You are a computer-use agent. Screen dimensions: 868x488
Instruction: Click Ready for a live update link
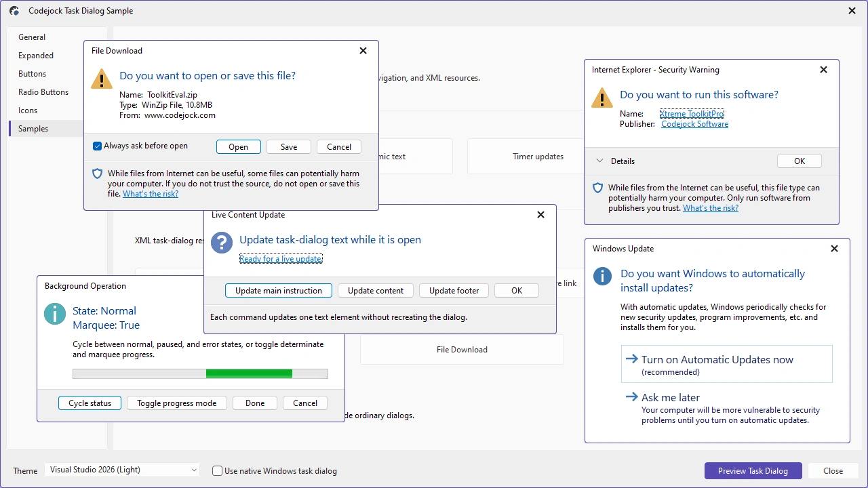[x=281, y=259]
